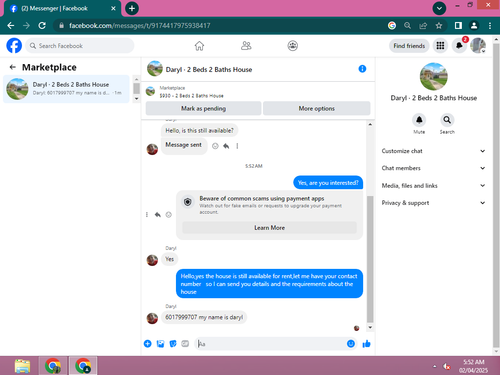
Task: Open more options for 'Message sent'
Action: pyautogui.click(x=237, y=146)
